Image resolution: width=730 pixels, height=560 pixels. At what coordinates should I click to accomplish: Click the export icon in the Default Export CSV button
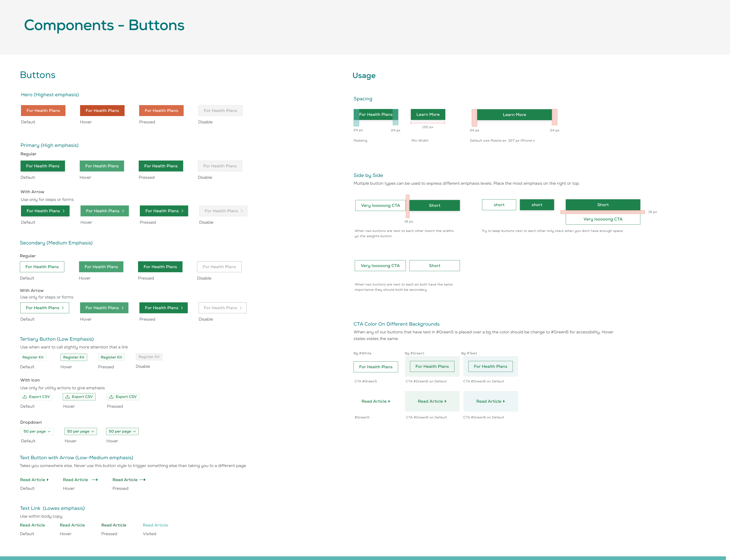[x=25, y=397]
